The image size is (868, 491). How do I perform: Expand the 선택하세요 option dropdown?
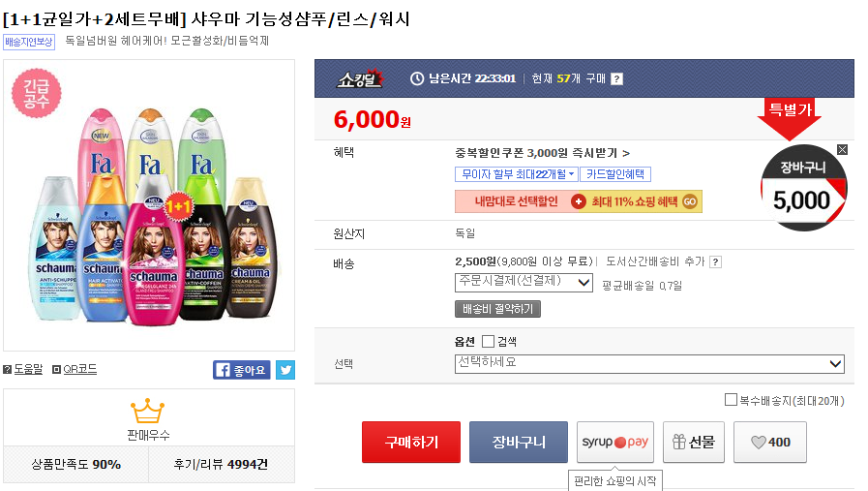(649, 363)
